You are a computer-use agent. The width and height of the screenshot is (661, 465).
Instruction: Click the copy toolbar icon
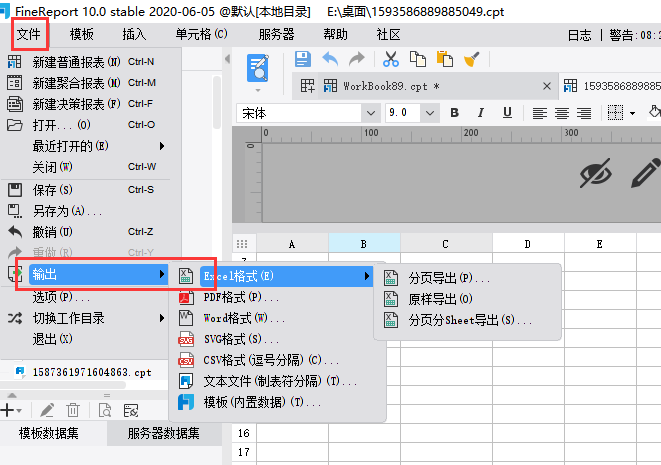pos(418,59)
